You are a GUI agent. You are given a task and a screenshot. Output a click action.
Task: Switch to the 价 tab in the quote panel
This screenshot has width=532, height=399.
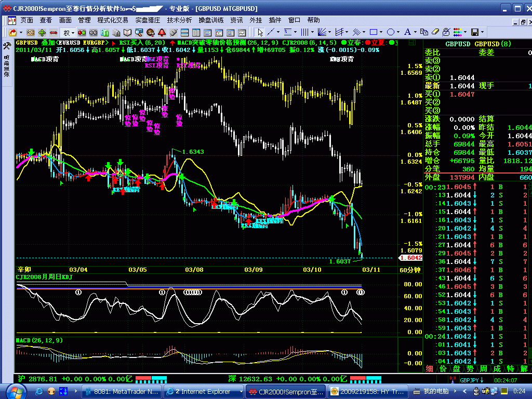(x=443, y=368)
